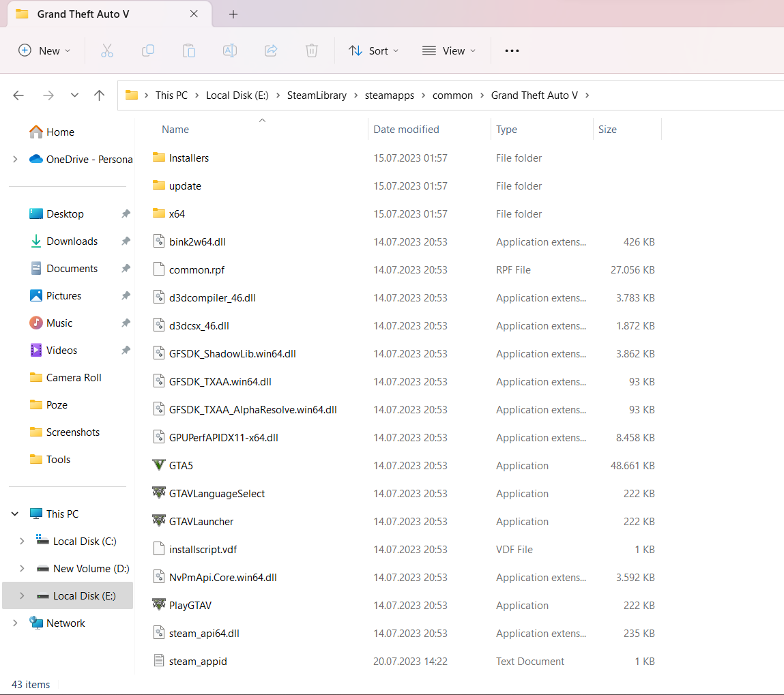
Task: Select the bink2w64.dll file icon
Action: pyautogui.click(x=158, y=241)
